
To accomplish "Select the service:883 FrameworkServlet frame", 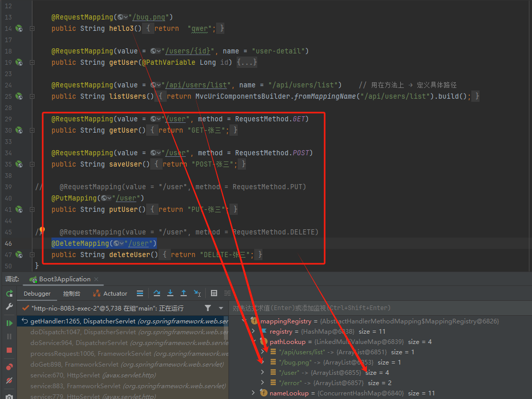I will pyautogui.click(x=123, y=386).
